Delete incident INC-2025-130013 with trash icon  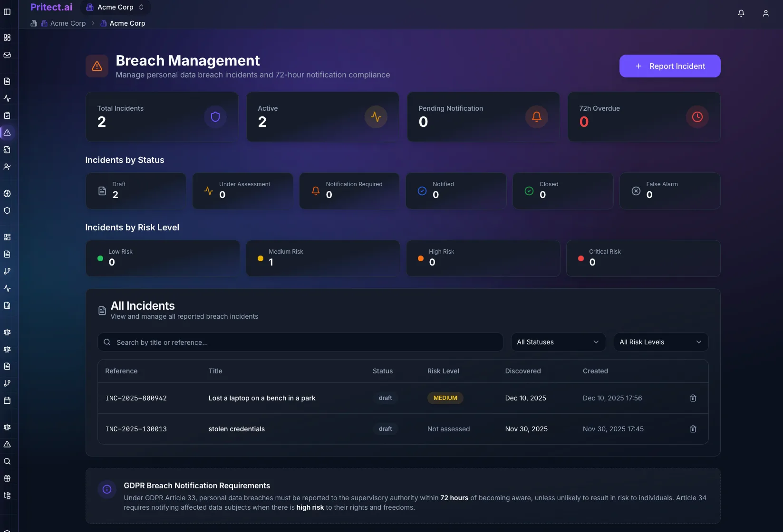(x=693, y=429)
